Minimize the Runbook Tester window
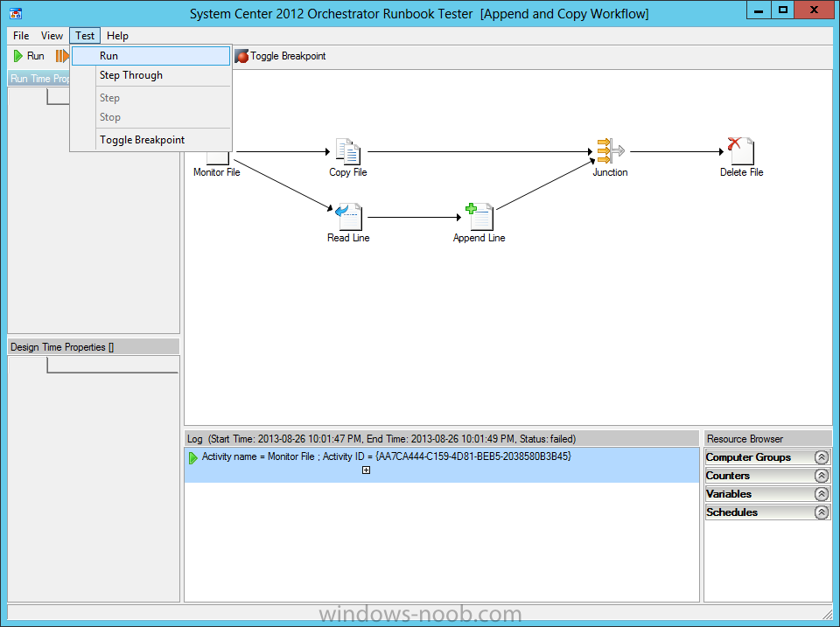Viewport: 840px width, 627px height. pyautogui.click(x=759, y=10)
